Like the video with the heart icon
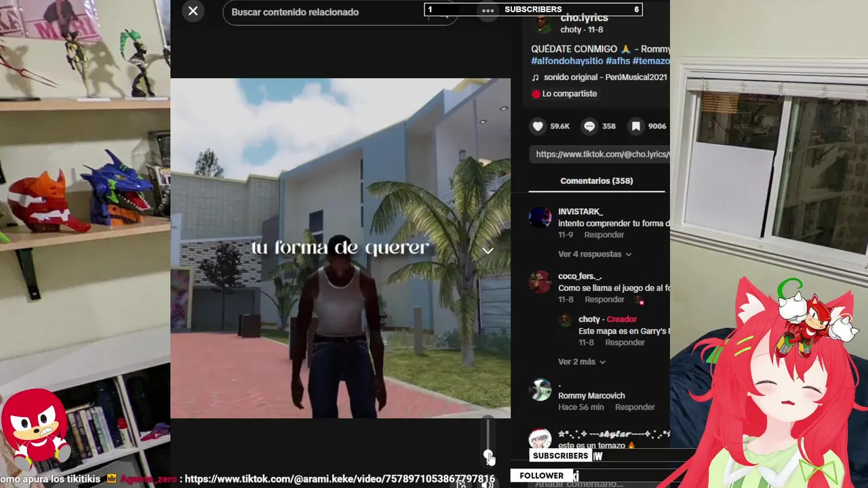868x488 pixels. 538,126
